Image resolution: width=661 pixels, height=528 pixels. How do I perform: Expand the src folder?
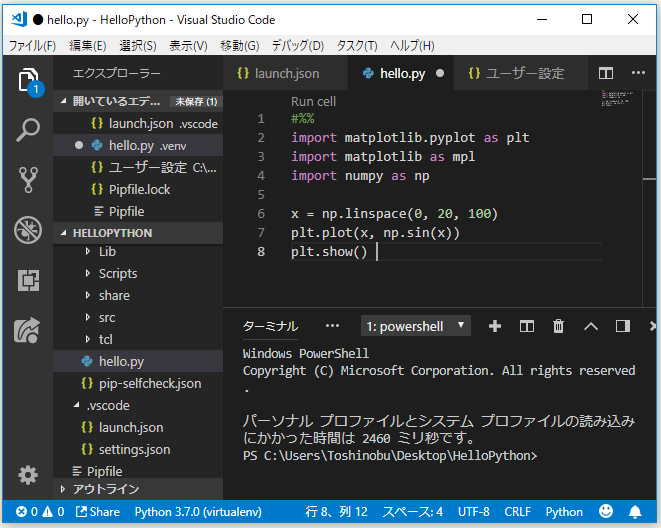88,317
